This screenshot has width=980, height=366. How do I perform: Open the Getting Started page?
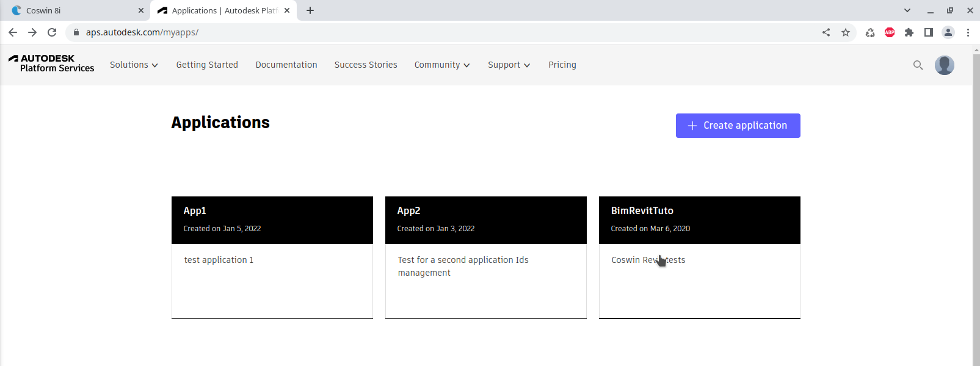click(x=207, y=65)
